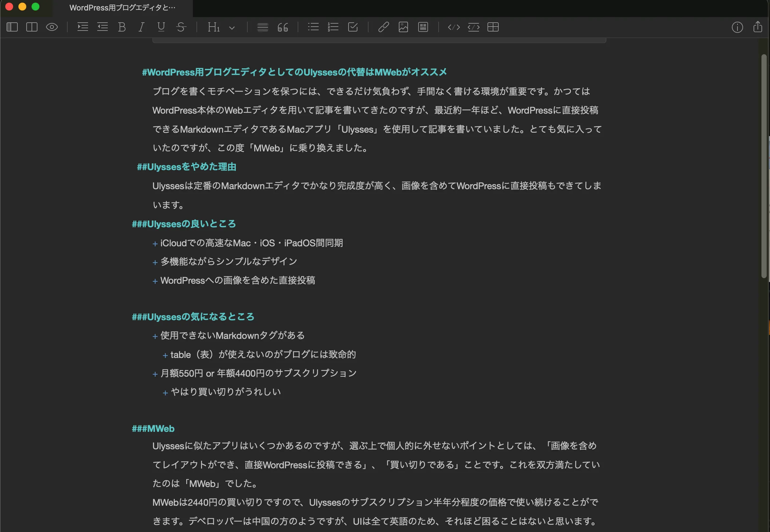Insert a hyperlink

383,27
